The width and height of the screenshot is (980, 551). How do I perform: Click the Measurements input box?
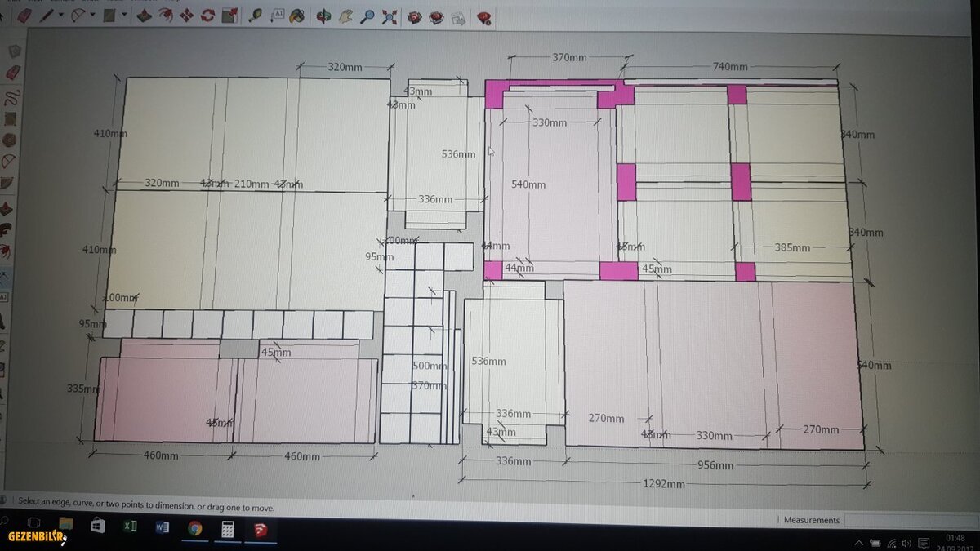[x=906, y=520]
